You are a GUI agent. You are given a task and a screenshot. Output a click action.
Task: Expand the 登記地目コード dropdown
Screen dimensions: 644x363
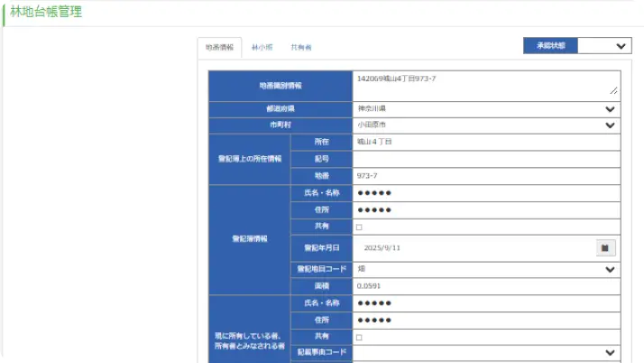pos(610,269)
